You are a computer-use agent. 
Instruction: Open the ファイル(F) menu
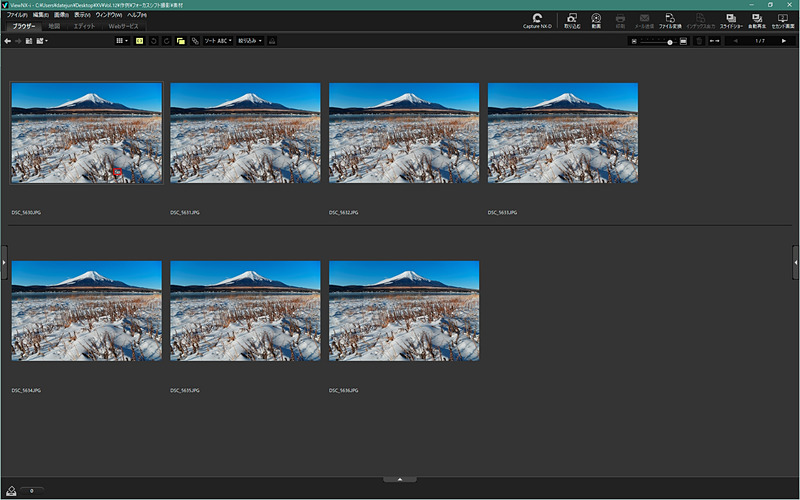tap(17, 15)
